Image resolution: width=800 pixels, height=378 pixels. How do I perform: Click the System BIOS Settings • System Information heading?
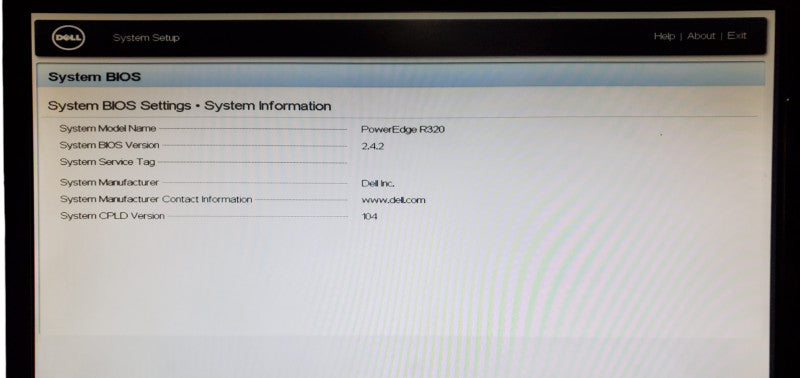click(189, 106)
